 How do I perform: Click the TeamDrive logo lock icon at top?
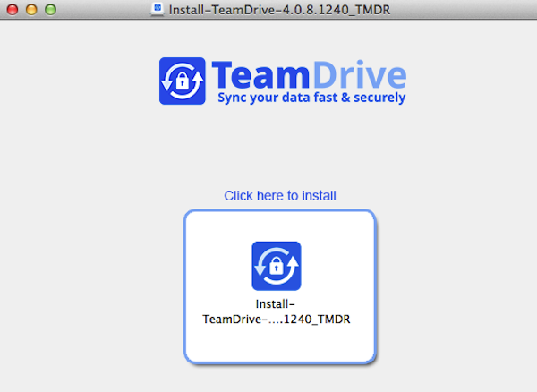click(183, 81)
